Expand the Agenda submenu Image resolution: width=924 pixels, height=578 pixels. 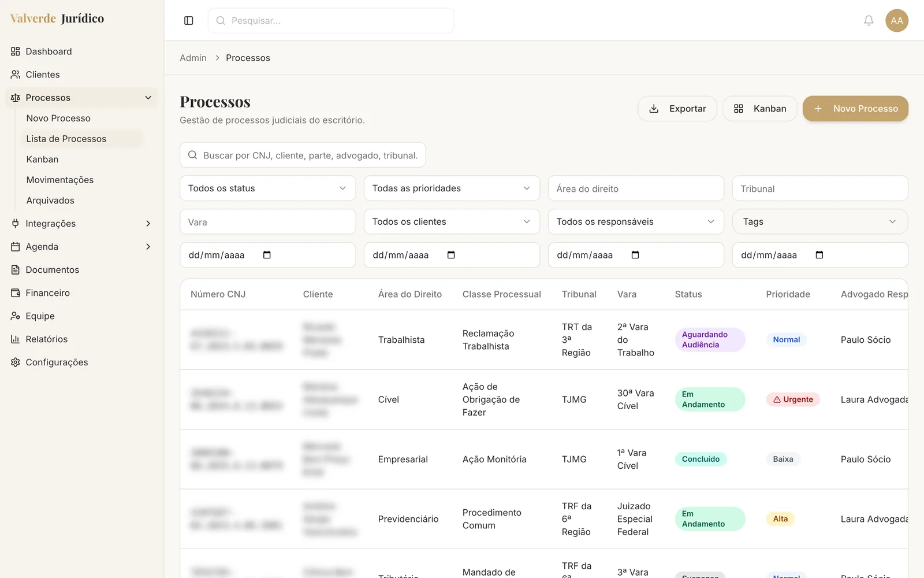[148, 247]
